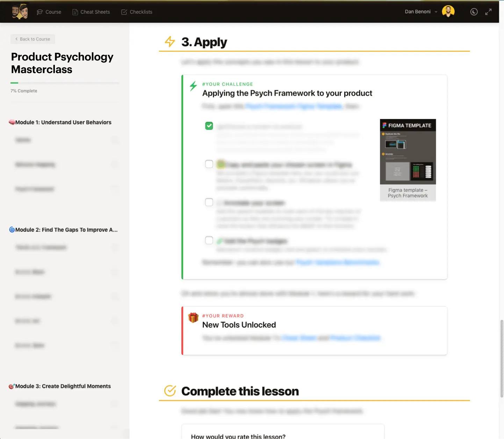This screenshot has width=504, height=439.
Task: Open the Cheat Sheets menu item
Action: pyautogui.click(x=91, y=12)
